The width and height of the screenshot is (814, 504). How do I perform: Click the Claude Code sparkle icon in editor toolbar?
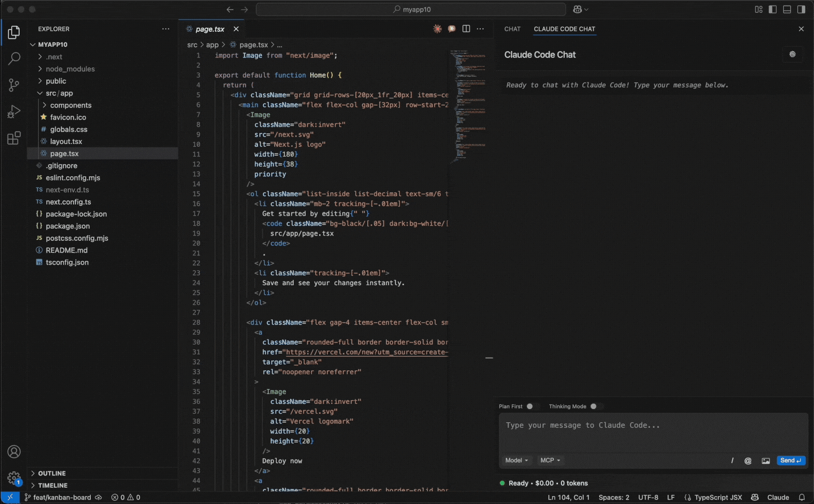coord(437,29)
